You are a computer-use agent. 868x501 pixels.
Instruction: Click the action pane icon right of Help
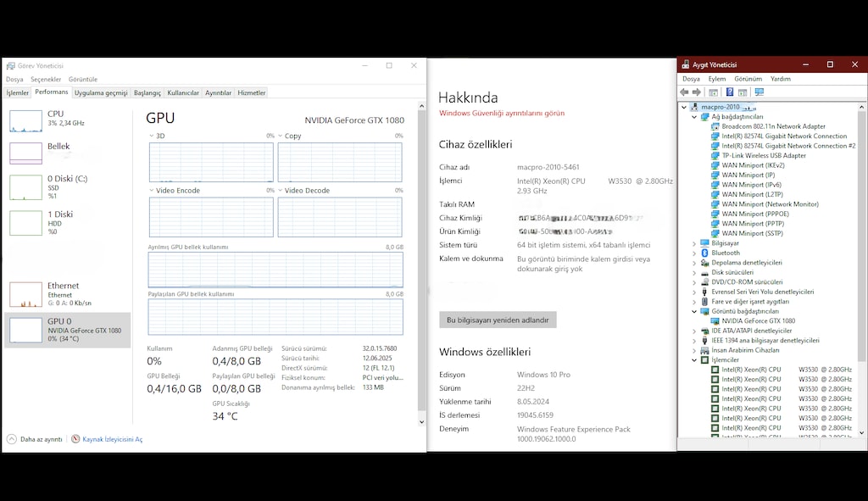click(x=743, y=92)
